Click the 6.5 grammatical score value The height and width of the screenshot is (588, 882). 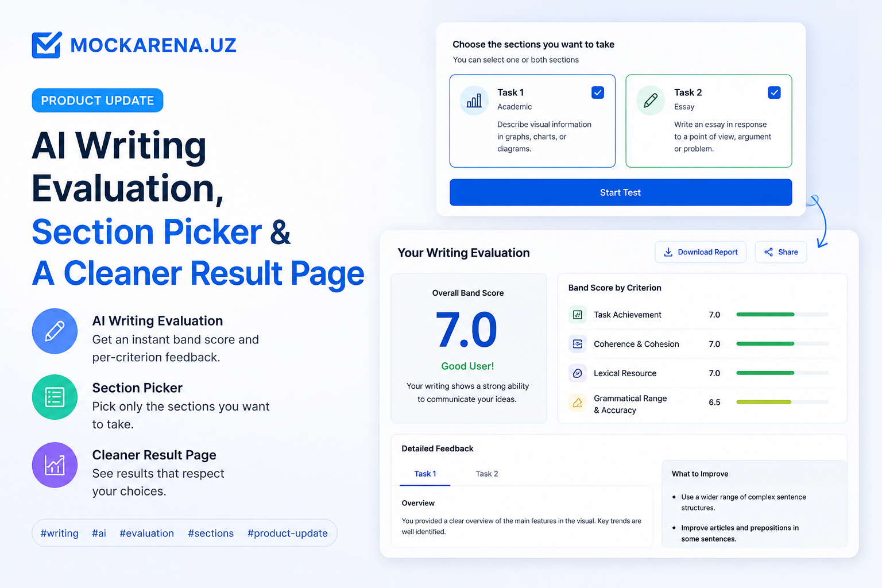[714, 403]
